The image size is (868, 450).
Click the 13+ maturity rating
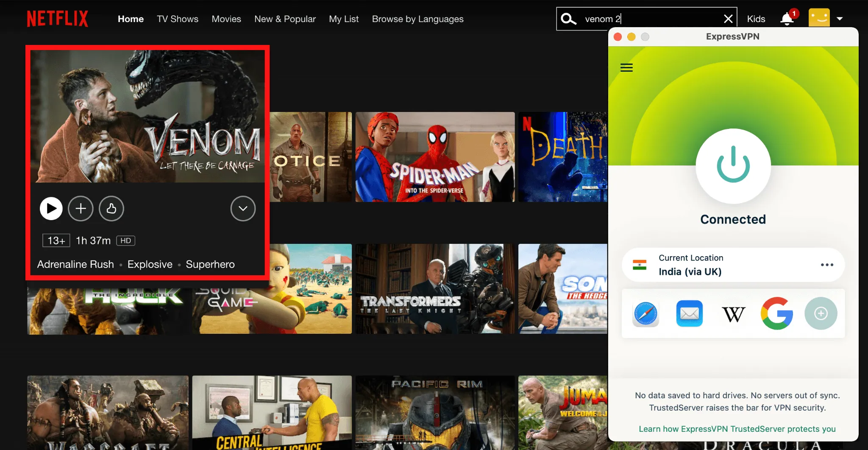(56, 240)
